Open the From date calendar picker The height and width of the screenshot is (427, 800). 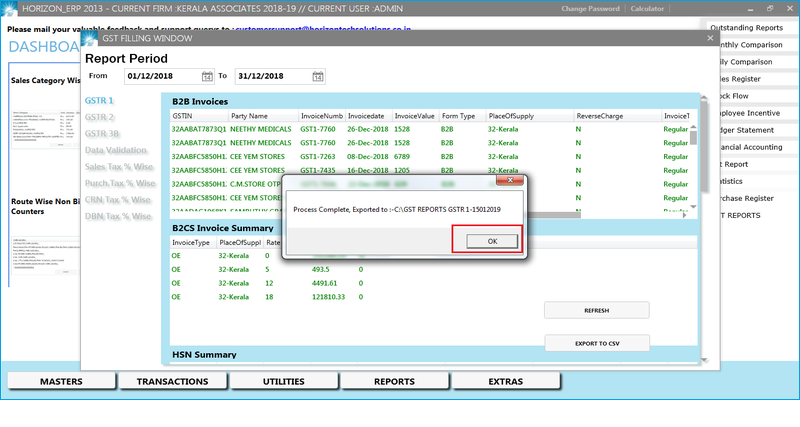[x=207, y=76]
